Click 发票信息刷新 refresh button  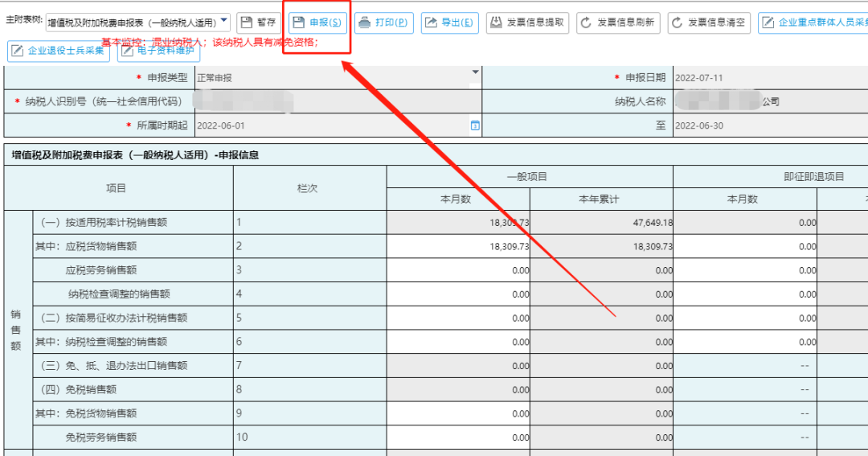pyautogui.click(x=618, y=23)
